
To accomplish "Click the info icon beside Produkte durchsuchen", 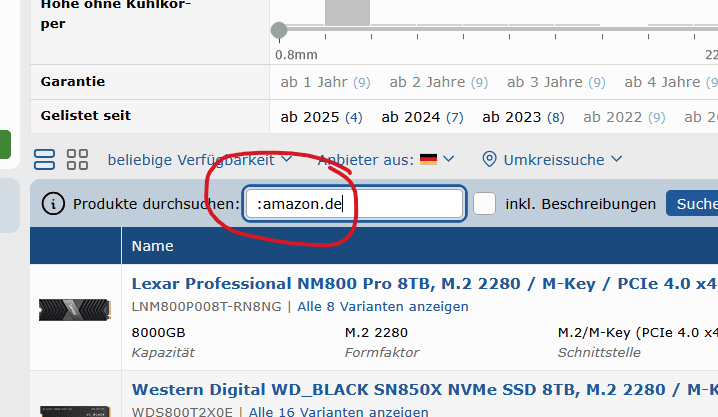I will pos(53,204).
